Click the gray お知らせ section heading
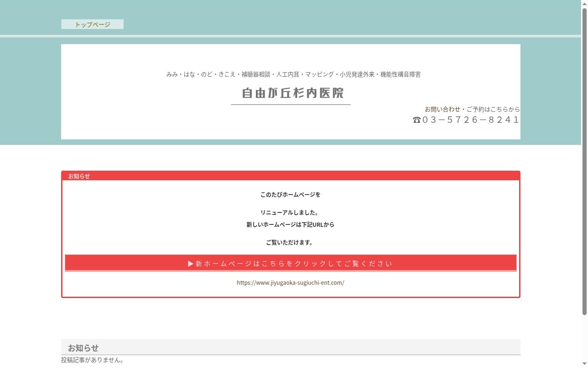The height and width of the screenshot is (368, 588). 290,347
